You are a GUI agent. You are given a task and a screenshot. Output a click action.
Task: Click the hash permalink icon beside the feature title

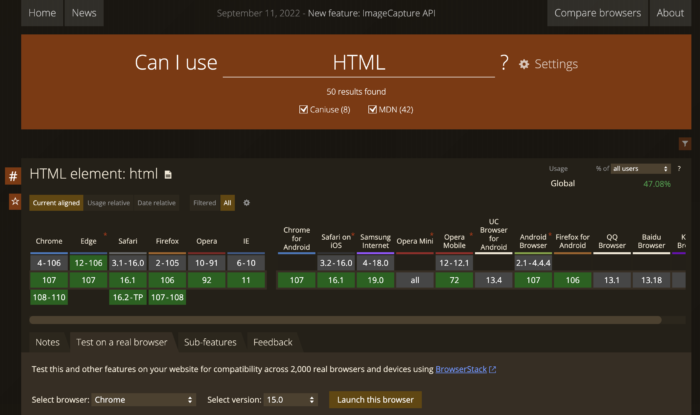click(13, 176)
